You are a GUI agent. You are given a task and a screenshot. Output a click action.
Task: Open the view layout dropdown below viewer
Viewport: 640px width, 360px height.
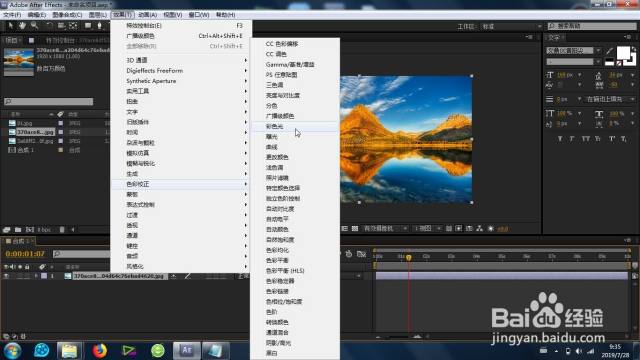tap(428, 229)
